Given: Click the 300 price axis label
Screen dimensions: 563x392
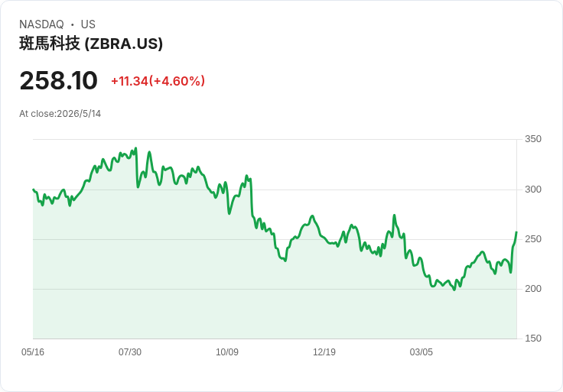Looking at the screenshot, I should coord(533,190).
